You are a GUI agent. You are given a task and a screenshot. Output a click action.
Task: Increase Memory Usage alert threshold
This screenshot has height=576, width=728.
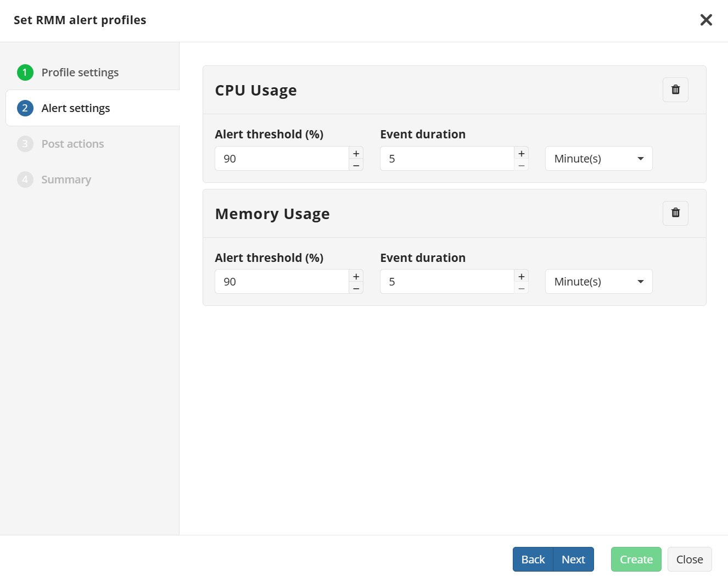[x=356, y=276]
